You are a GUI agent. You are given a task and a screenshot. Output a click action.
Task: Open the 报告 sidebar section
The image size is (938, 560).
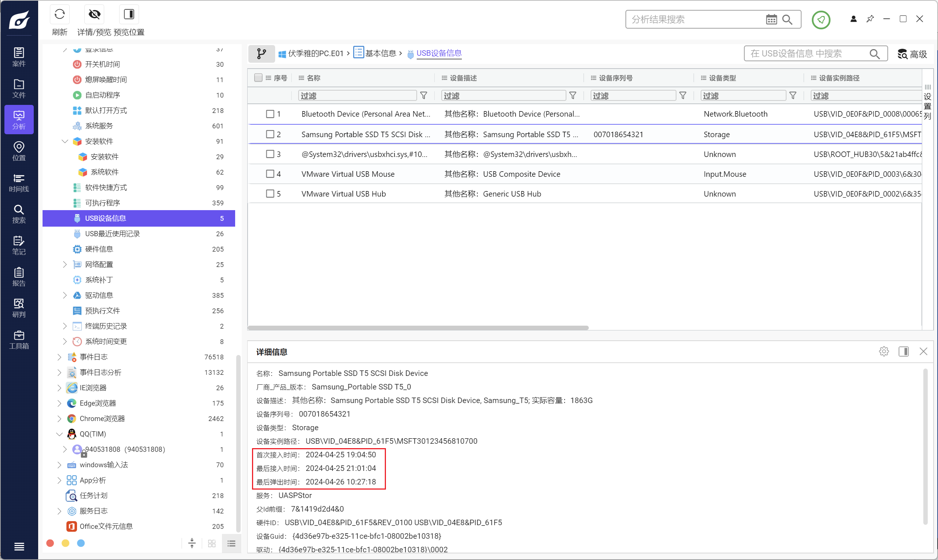(19, 277)
